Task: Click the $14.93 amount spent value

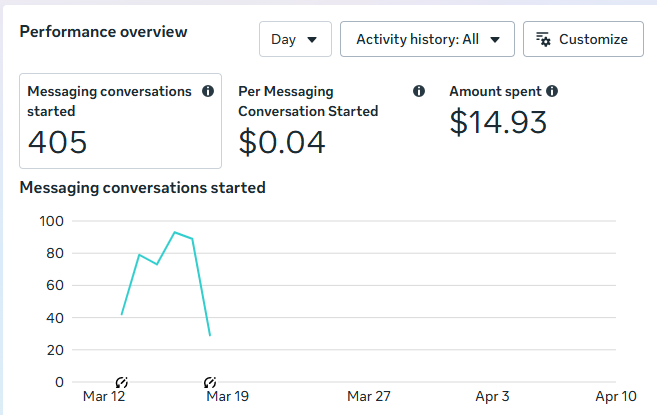Action: pos(498,122)
